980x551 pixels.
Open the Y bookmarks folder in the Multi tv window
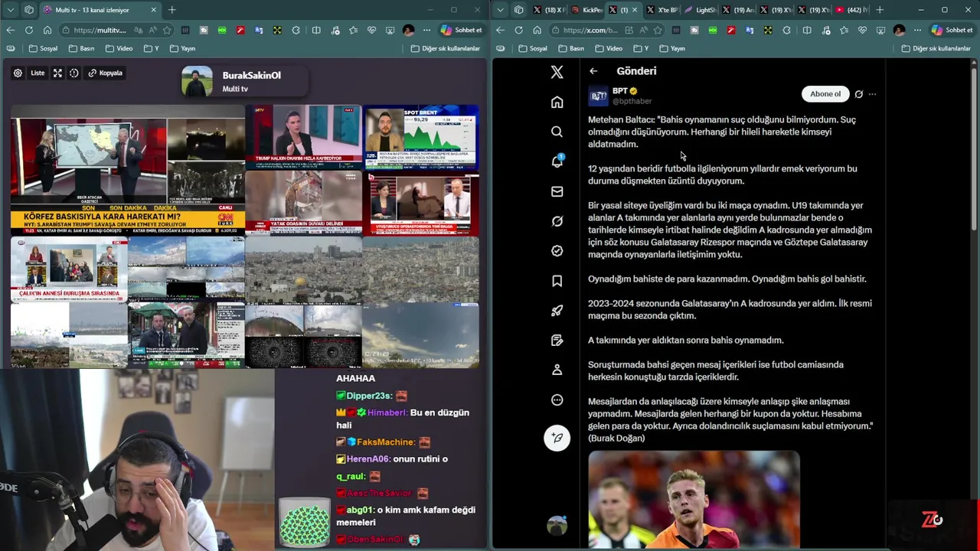[x=151, y=48]
